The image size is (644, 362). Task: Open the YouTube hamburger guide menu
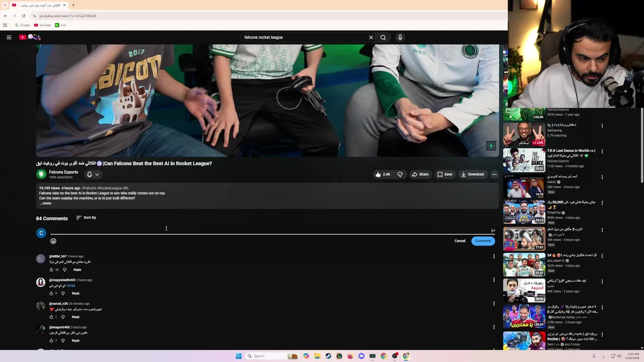pyautogui.click(x=9, y=37)
